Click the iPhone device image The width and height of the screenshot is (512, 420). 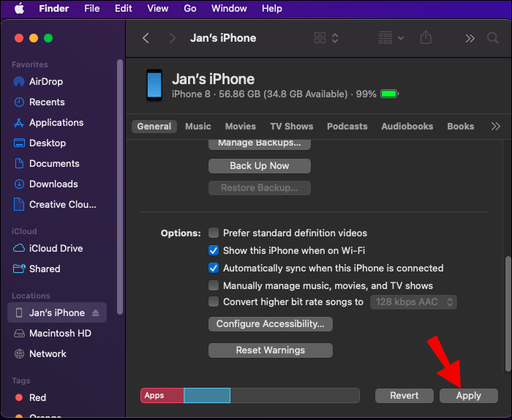point(154,85)
